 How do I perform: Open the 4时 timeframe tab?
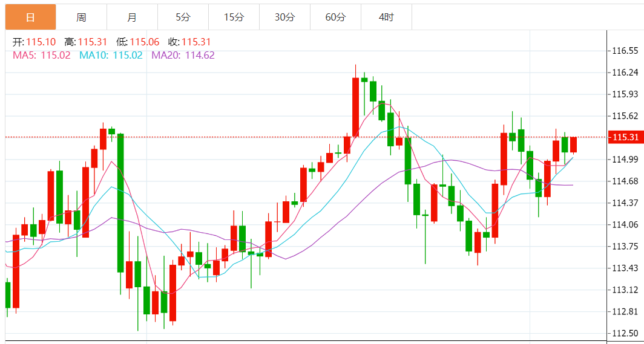click(387, 17)
